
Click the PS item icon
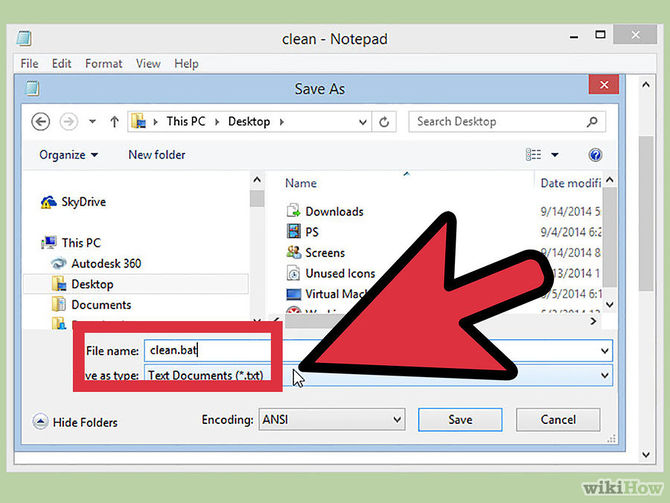coord(293,232)
